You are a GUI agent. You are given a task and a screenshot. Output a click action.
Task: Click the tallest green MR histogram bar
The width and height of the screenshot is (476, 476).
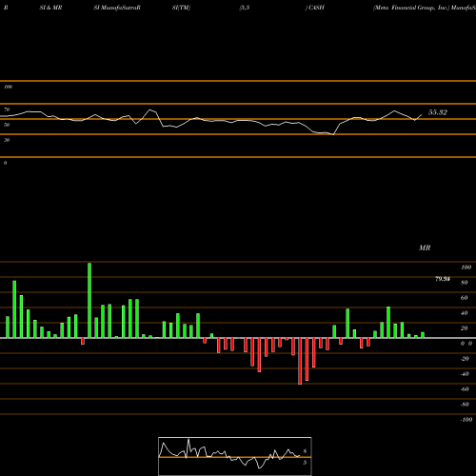click(89, 300)
